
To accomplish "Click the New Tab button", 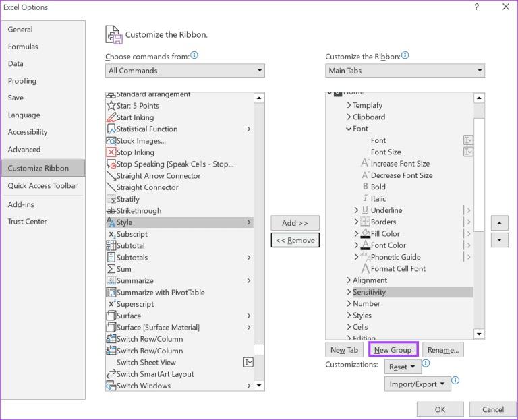I will (344, 350).
